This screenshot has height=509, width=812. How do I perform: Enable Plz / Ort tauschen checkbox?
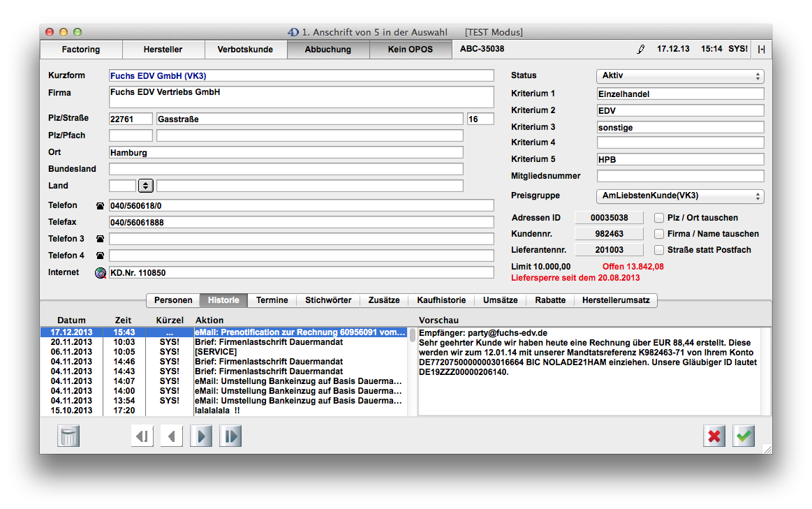coord(658,218)
